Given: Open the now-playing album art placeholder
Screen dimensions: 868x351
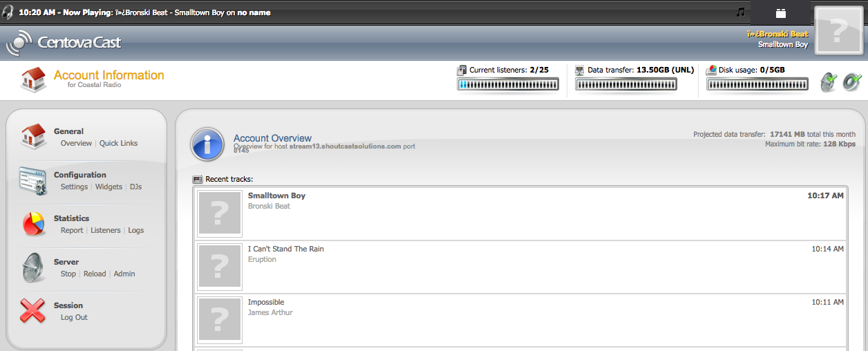Looking at the screenshot, I should click(x=838, y=30).
